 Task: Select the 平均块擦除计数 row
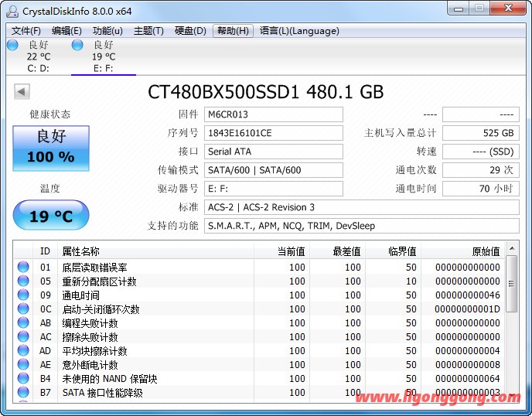pos(259,350)
